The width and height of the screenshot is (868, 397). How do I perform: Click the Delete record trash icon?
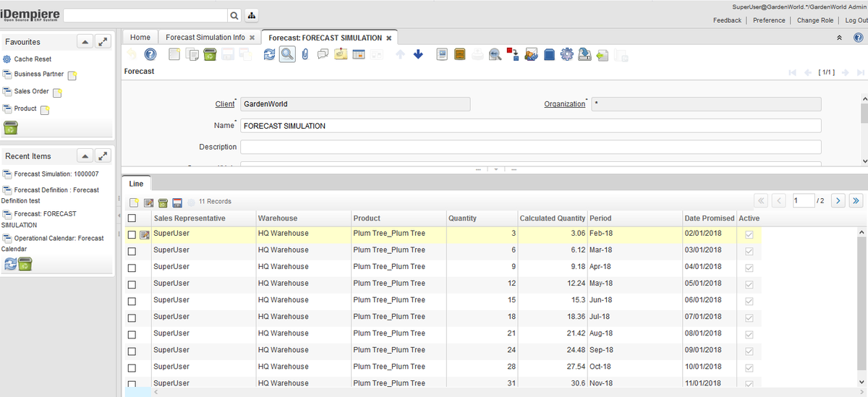click(210, 54)
